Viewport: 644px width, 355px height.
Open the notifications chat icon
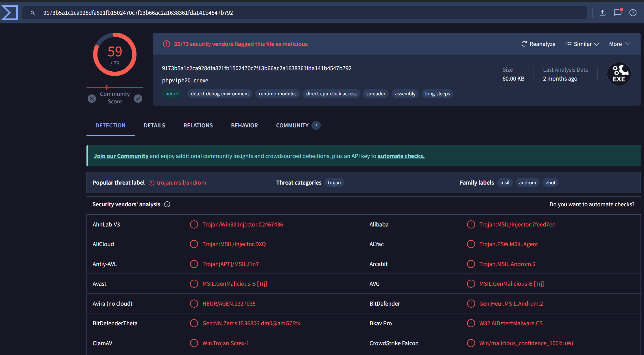tap(618, 12)
